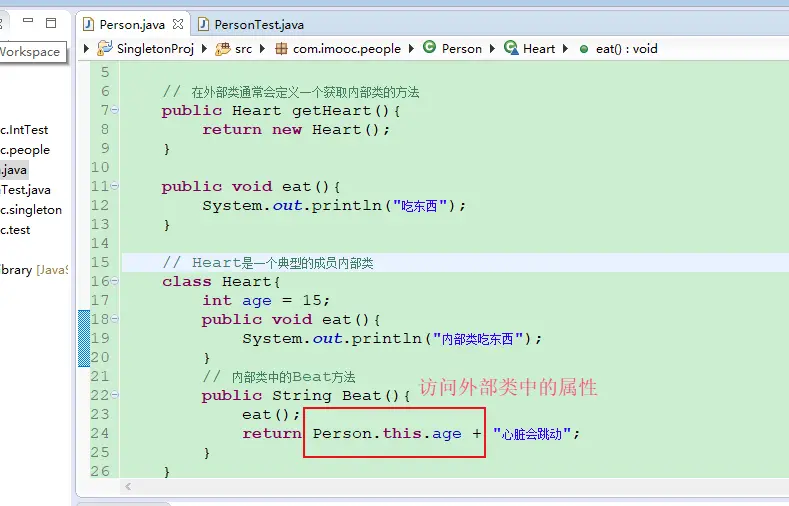Viewport: 789px width, 506px height.
Task: Select the Person.java editor tab
Action: coord(132,24)
